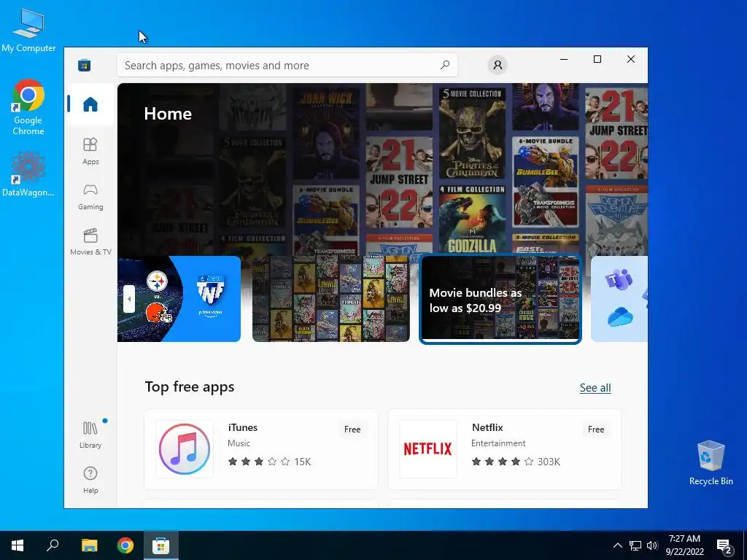This screenshot has width=747, height=560.
Task: Open the Movies & TV section
Action: point(90,242)
